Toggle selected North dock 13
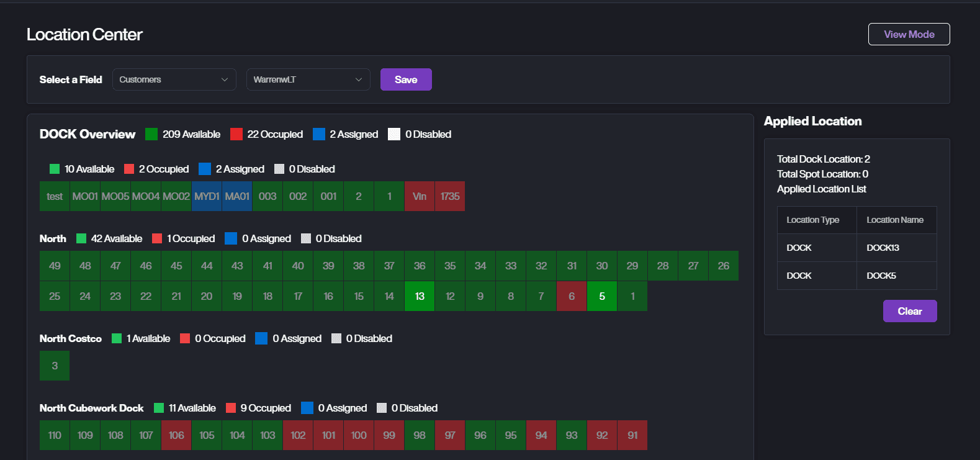 click(x=420, y=296)
